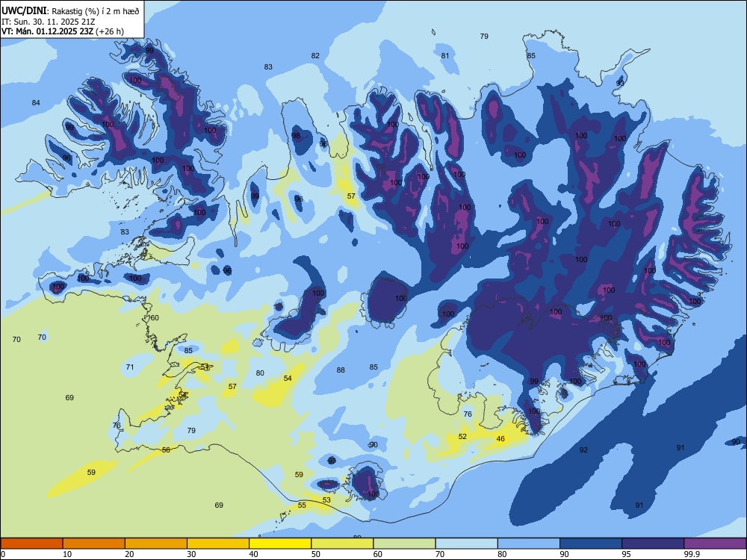Click the humidity value 93 in the northeast

(x=620, y=83)
